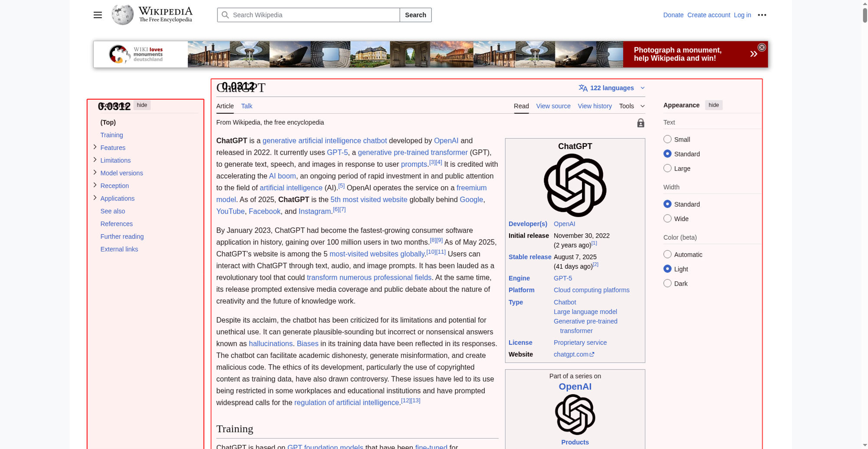Viewport: 868px width, 449px height.
Task: Open regulation of artificial intelligence link
Action: [346, 403]
